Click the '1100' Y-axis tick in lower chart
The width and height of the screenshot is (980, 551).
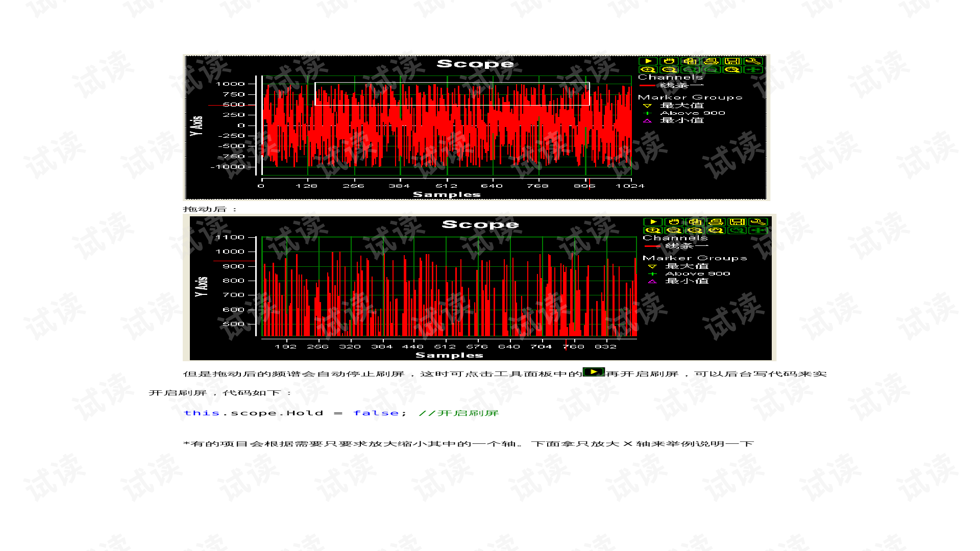coord(230,237)
